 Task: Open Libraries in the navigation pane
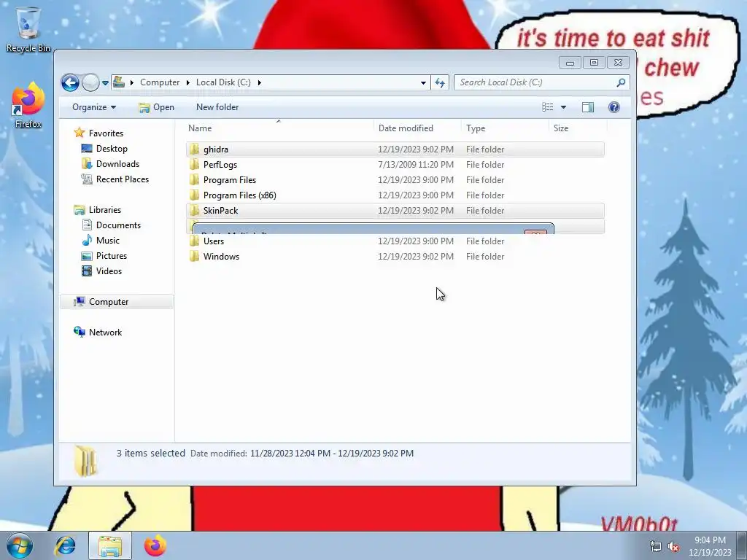point(105,210)
